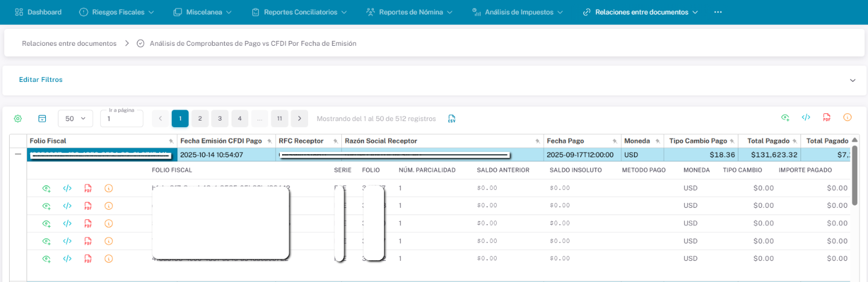Collapse the first expanded table row
Image resolution: width=868 pixels, height=282 pixels.
18,155
